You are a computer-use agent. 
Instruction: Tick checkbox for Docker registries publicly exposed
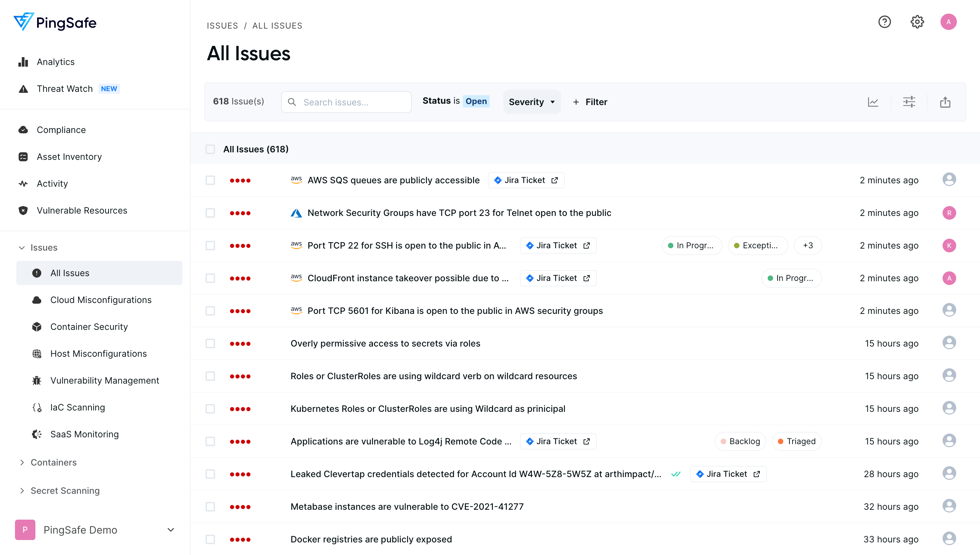pyautogui.click(x=210, y=539)
